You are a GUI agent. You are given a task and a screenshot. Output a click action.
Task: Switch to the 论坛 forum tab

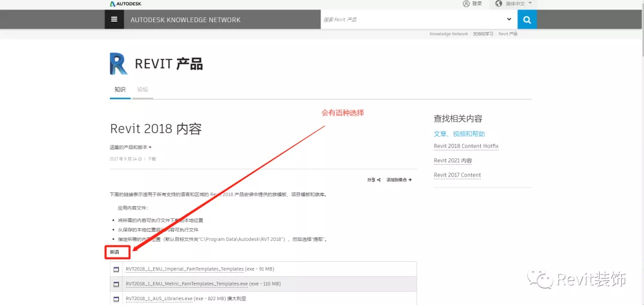coord(142,90)
